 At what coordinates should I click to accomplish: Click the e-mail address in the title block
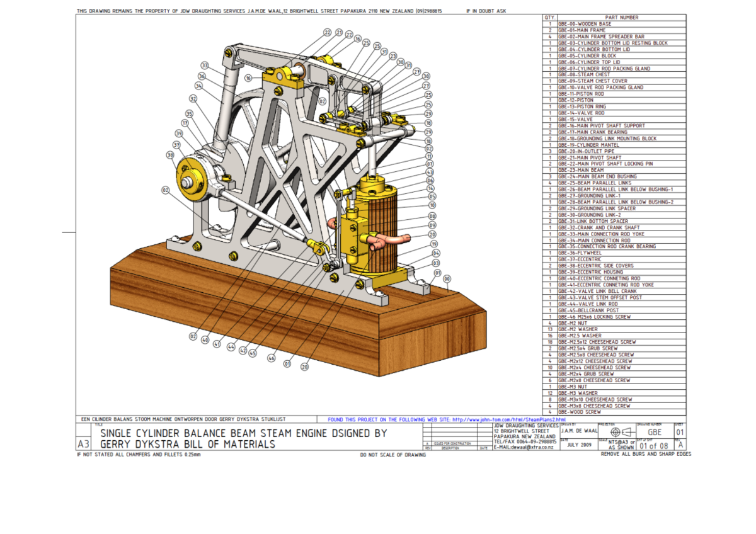(x=523, y=448)
